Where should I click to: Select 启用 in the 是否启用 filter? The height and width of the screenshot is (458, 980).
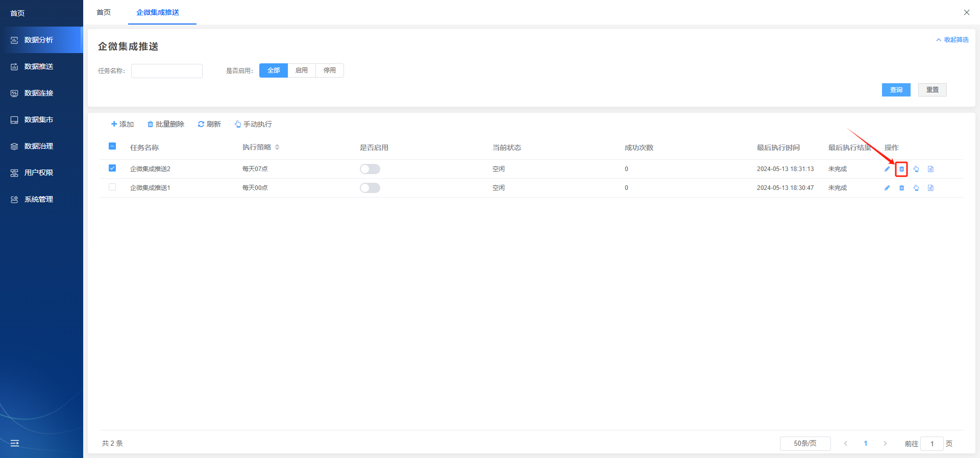[302, 70]
